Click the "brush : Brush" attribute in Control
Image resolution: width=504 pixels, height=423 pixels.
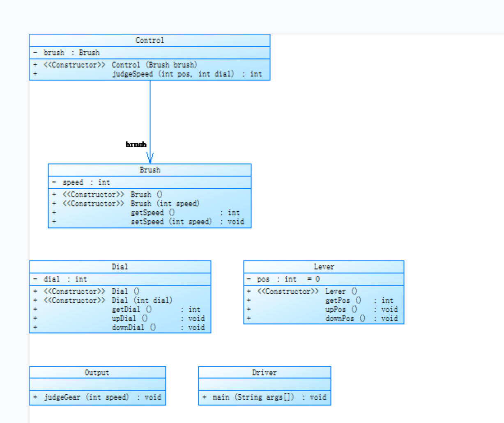(x=67, y=53)
